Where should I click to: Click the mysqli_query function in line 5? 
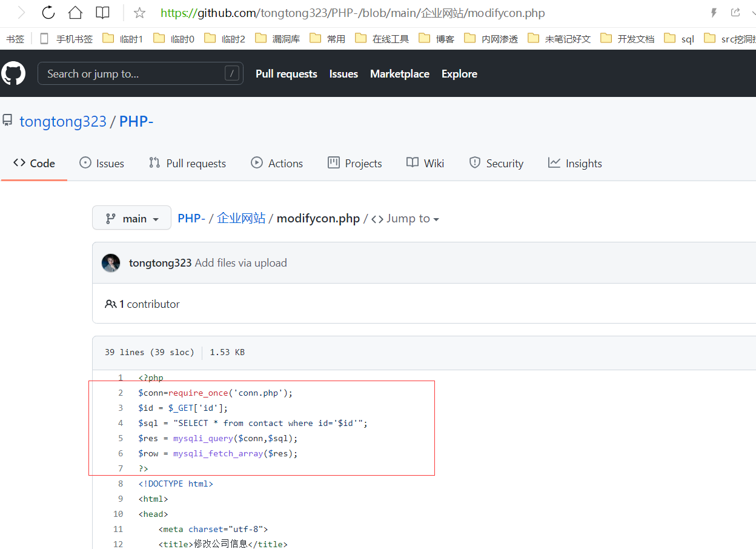click(x=203, y=438)
